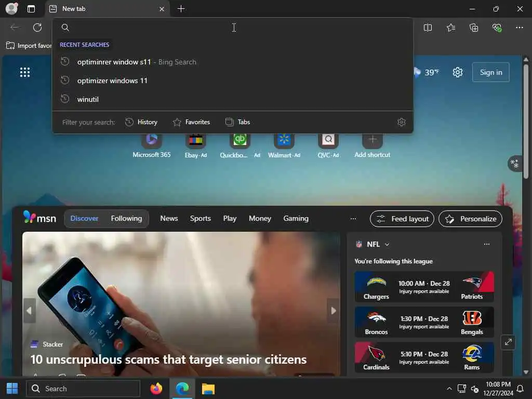Open NFL widget more options ellipsis

(486, 244)
